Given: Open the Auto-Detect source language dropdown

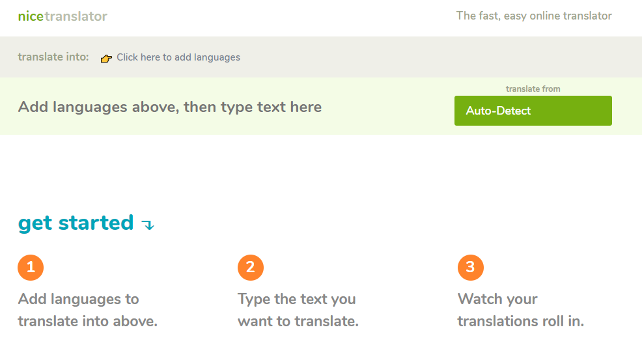Looking at the screenshot, I should (533, 111).
